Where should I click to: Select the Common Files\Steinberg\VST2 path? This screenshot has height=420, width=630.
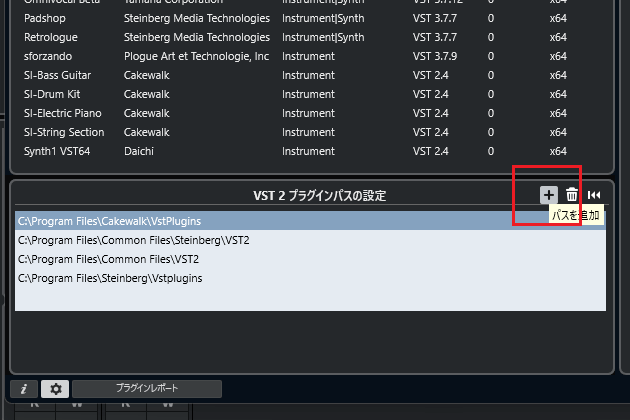(133, 240)
